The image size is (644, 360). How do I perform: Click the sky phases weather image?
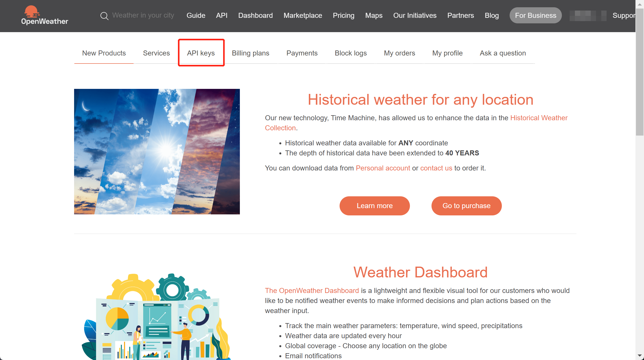click(157, 151)
